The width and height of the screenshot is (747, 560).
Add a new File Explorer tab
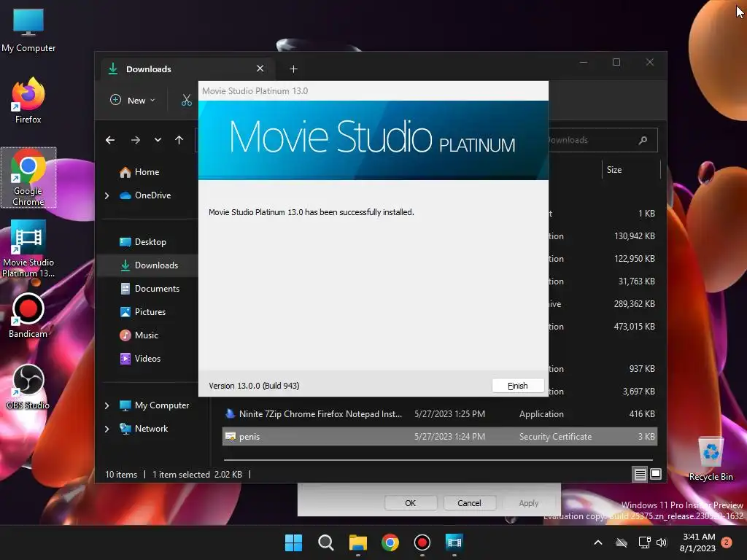coord(293,69)
